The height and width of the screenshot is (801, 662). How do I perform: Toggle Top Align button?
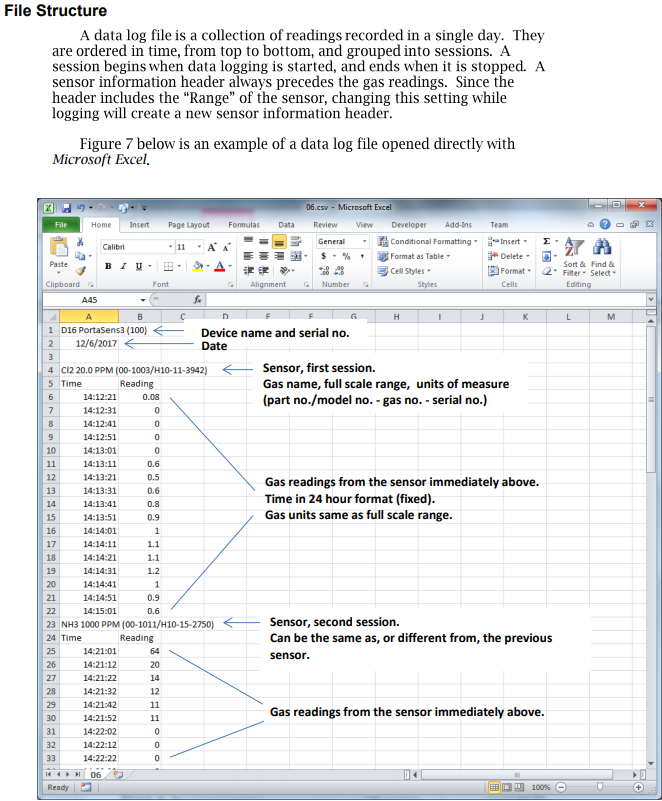(x=248, y=240)
